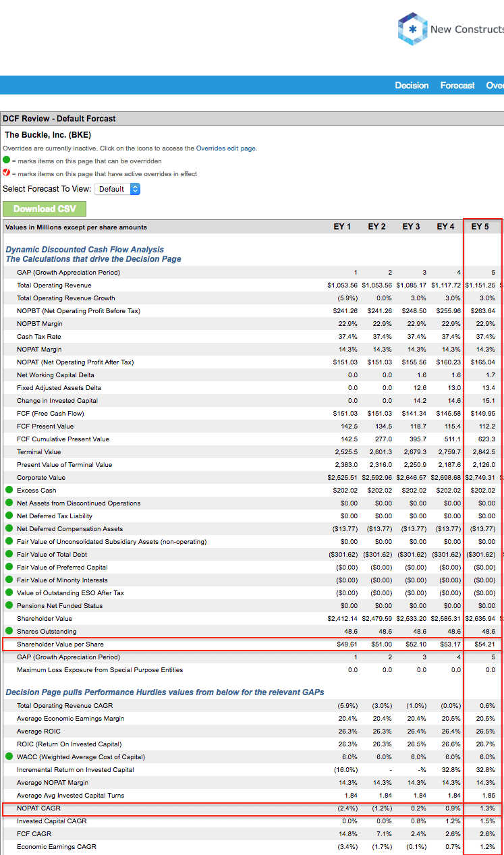Image resolution: width=504 pixels, height=855 pixels.
Task: Click the Terminal Value row label
Action: pyautogui.click(x=38, y=451)
